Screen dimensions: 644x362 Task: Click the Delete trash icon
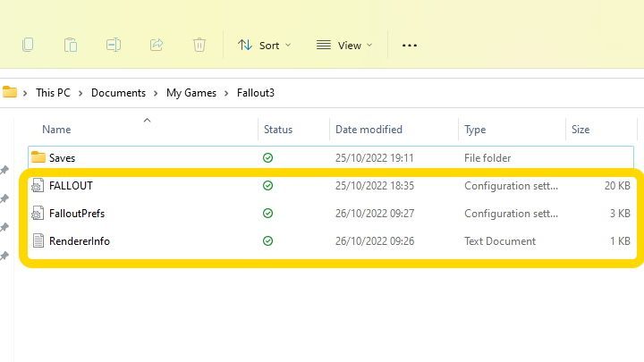coord(199,45)
